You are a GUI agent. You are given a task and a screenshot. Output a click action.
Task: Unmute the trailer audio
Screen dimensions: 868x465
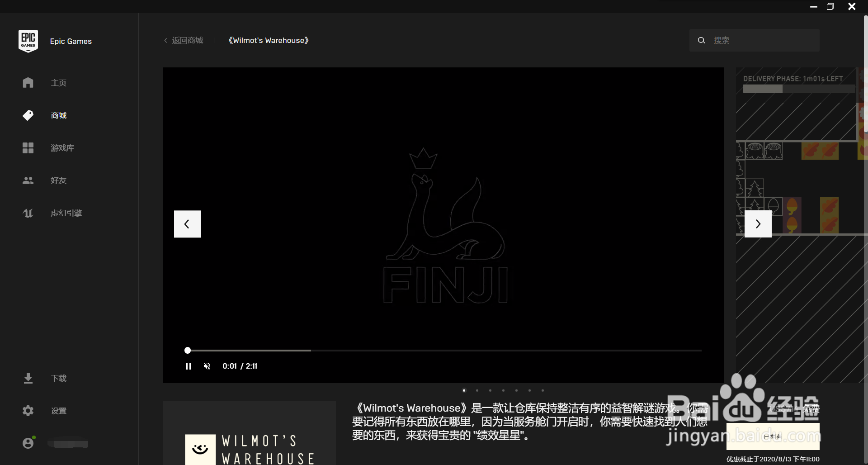207,366
